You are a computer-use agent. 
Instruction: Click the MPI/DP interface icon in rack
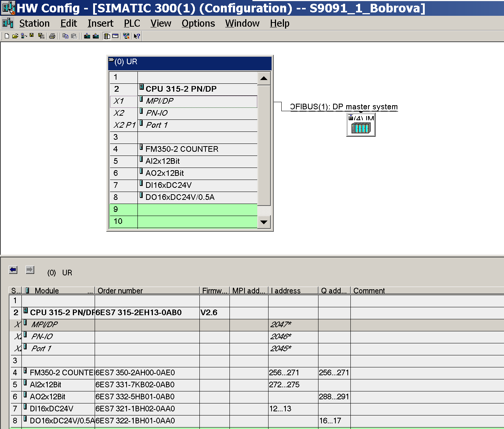pyautogui.click(x=141, y=99)
